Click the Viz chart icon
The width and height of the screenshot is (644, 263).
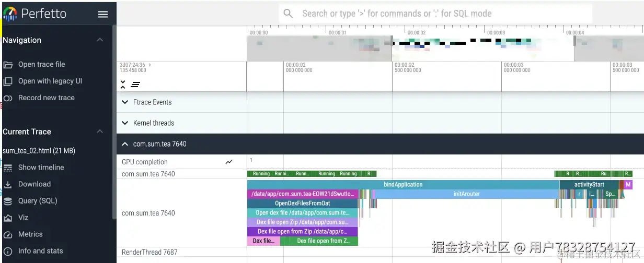click(8, 218)
